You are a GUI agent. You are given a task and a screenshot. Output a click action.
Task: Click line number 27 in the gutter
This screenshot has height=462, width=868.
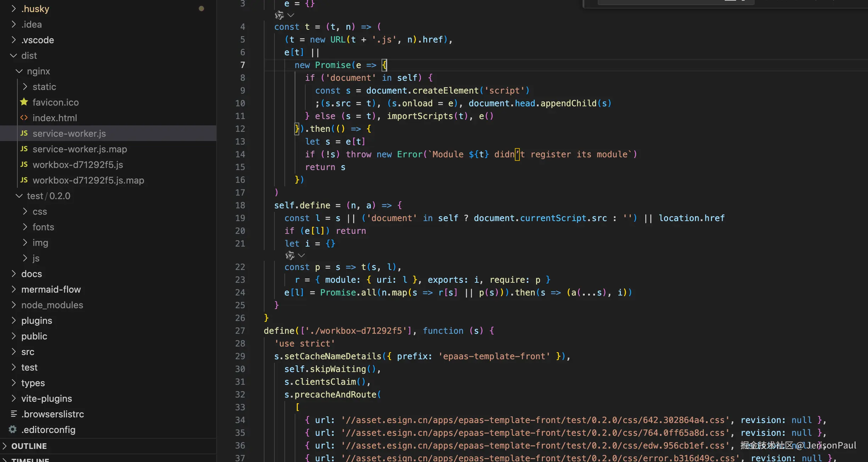240,331
